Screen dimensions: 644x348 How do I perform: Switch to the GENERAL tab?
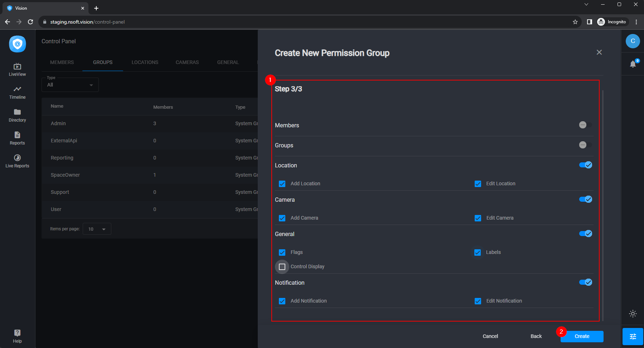tap(228, 62)
